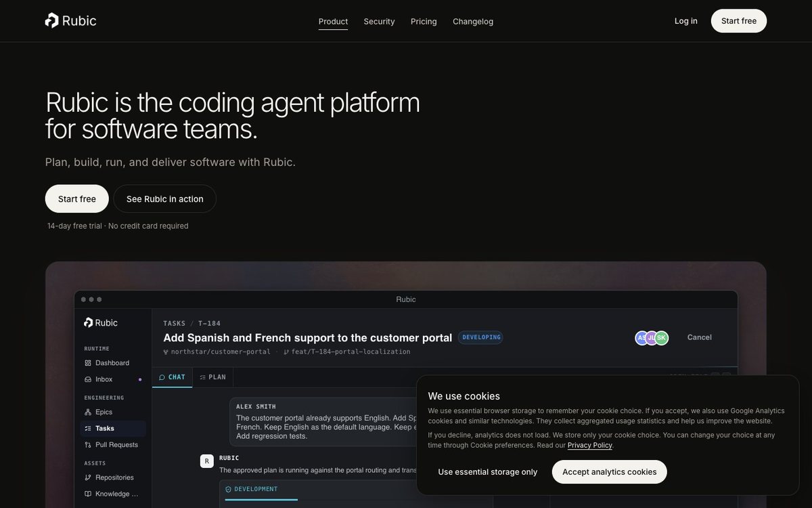This screenshot has width=812, height=508.
Task: Open the Security page link
Action: click(x=379, y=21)
